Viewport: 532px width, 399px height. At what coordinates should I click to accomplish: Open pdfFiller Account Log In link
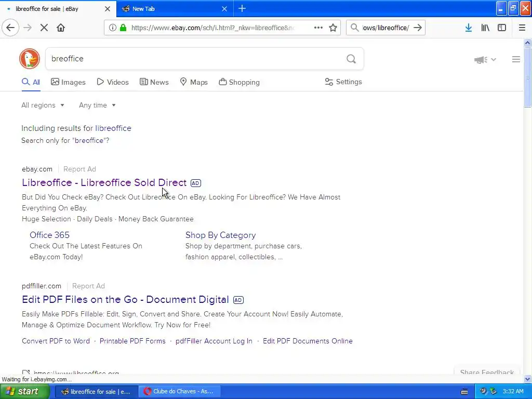click(214, 341)
